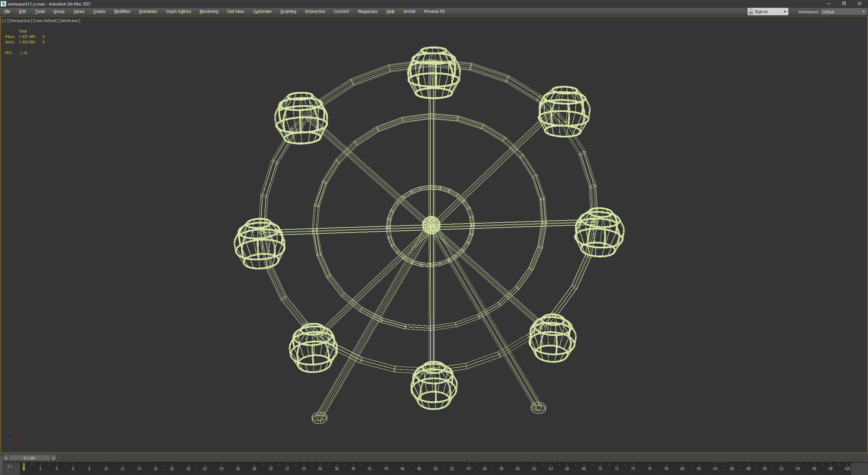Click the previous frame arrow button

point(6,458)
